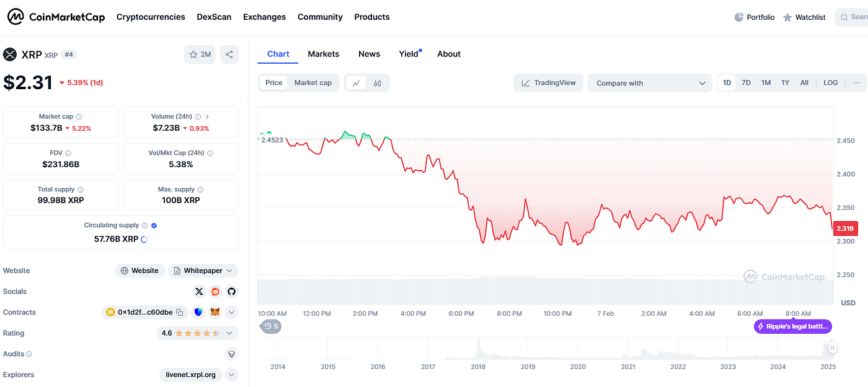
Task: Click the #4 rank badge
Action: 69,54
